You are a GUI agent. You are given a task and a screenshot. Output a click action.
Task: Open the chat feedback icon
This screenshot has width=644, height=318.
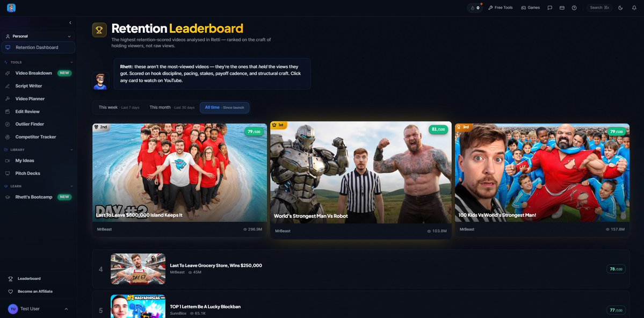coord(550,8)
